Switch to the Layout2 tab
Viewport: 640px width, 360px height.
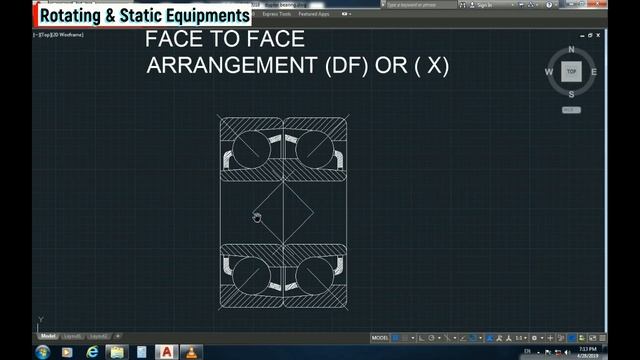click(98, 336)
